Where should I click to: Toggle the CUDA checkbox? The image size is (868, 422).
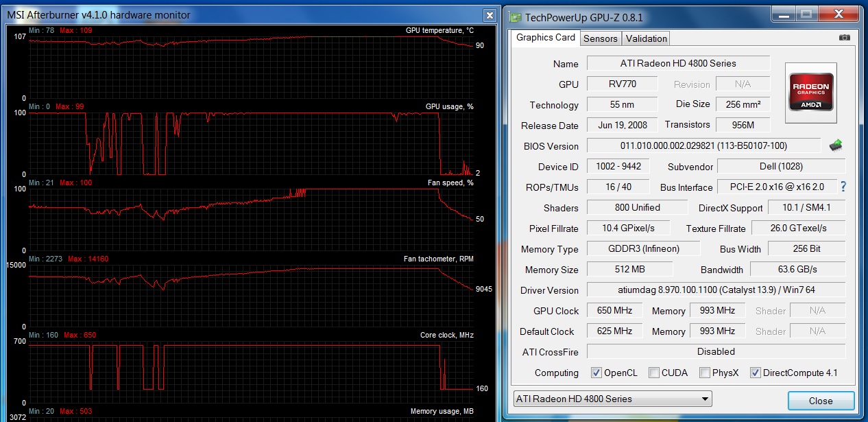[x=654, y=373]
